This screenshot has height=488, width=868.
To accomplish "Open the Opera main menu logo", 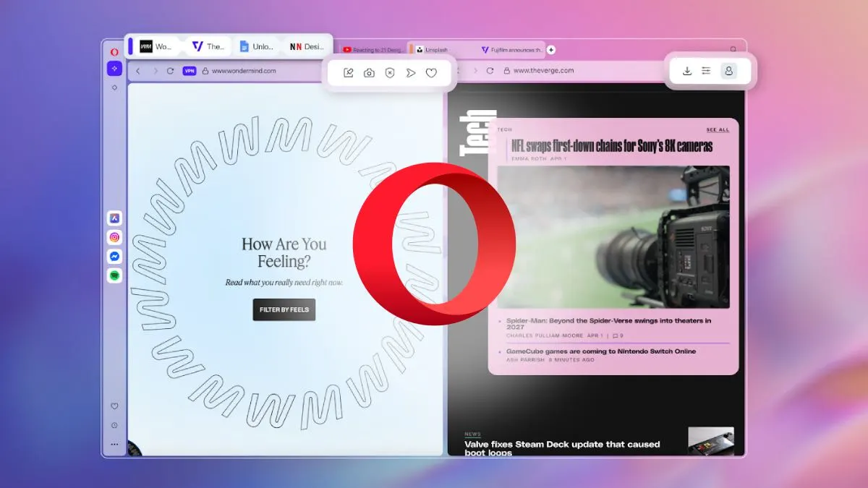I will 114,52.
